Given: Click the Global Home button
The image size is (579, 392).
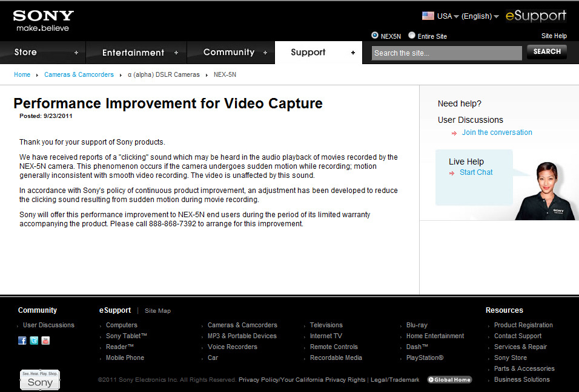Looking at the screenshot, I should point(449,380).
